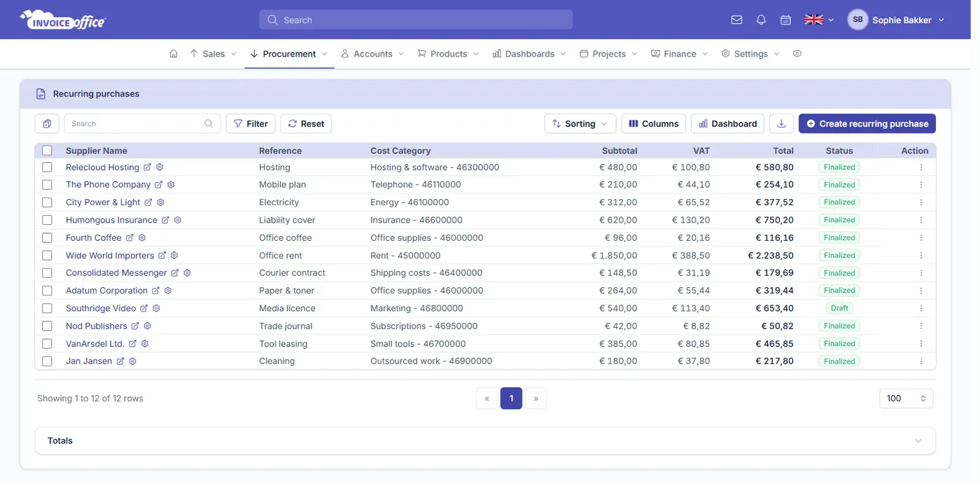This screenshot has height=484, width=980.
Task: Toggle select-all checkbox in table header
Action: click(x=47, y=151)
